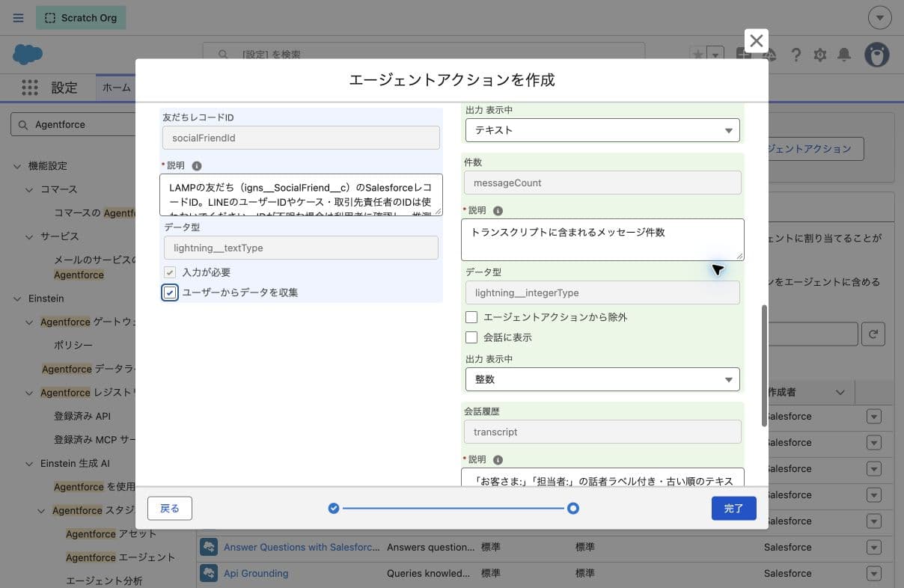Collapse the Agentforce スタジオ tree node
Viewport: 904px width, 588px height.
click(x=41, y=510)
